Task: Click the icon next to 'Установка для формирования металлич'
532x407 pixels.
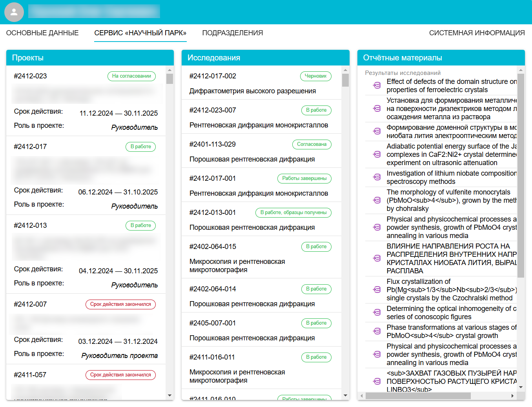Action: coord(377,108)
